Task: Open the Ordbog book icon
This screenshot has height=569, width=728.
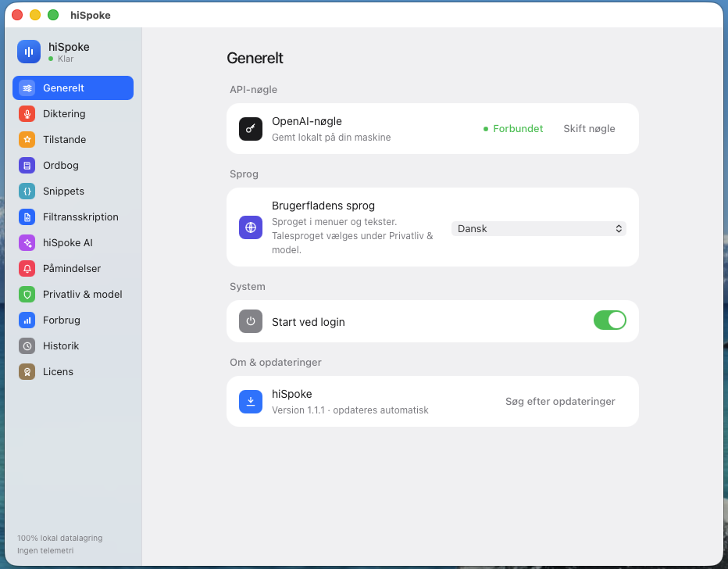Action: (27, 166)
